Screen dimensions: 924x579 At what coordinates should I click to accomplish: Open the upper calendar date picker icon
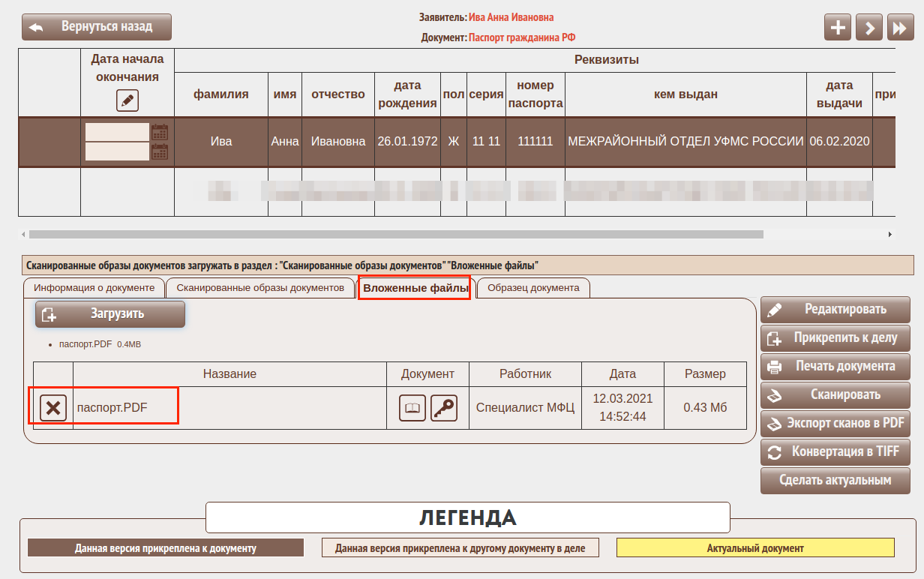click(x=159, y=132)
